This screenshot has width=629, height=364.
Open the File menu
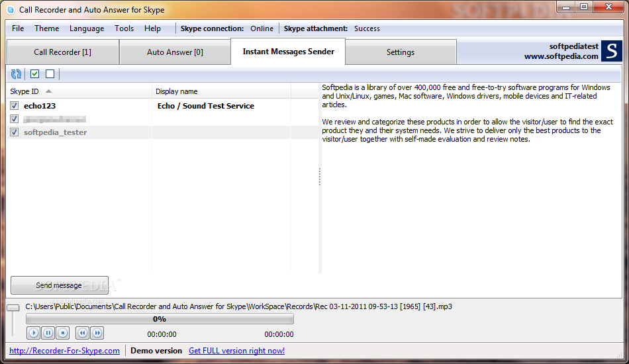18,28
